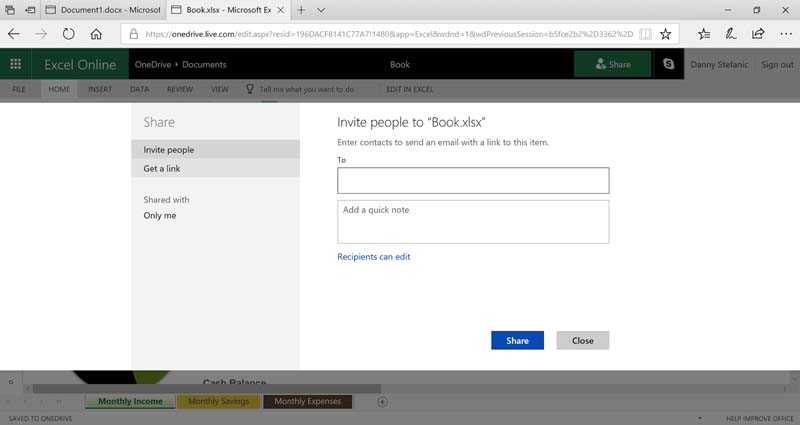This screenshot has height=425, width=800.
Task: Switch to Monthly Income sheet tab
Action: pos(130,402)
